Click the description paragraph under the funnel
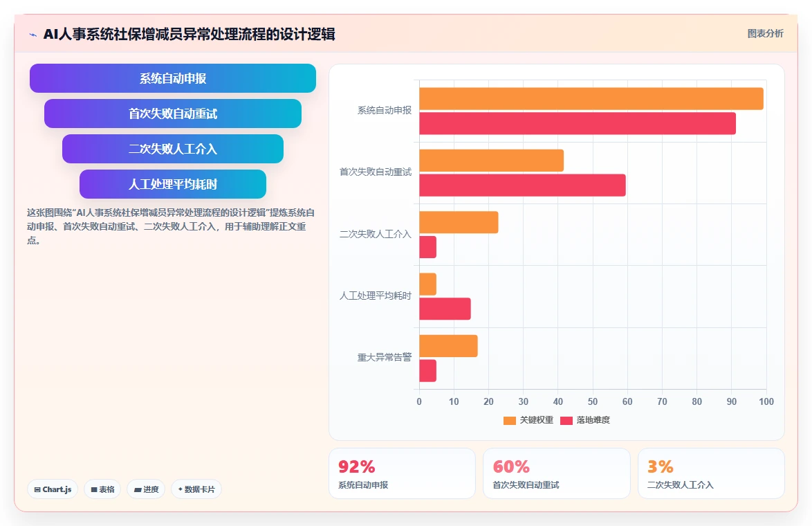The image size is (812, 526). [171, 226]
